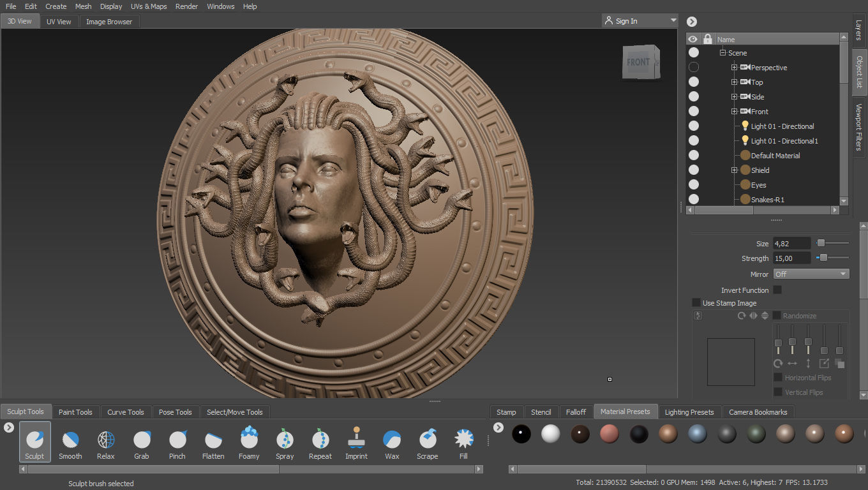Open the Viewport Filters side tab
The width and height of the screenshot is (868, 490).
tap(859, 127)
